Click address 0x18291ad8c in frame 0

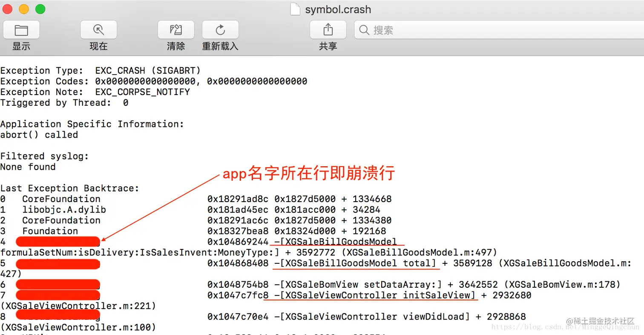(x=238, y=199)
